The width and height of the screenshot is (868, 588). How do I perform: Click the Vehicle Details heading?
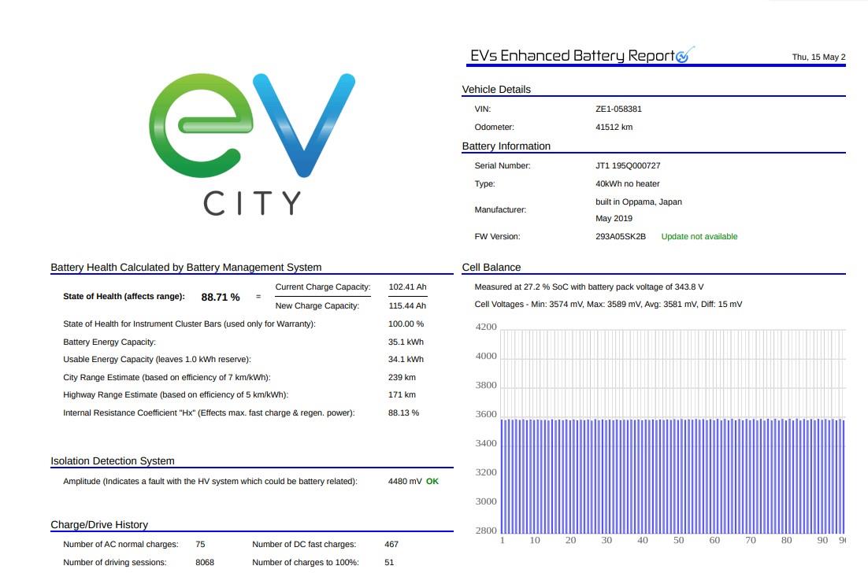496,90
